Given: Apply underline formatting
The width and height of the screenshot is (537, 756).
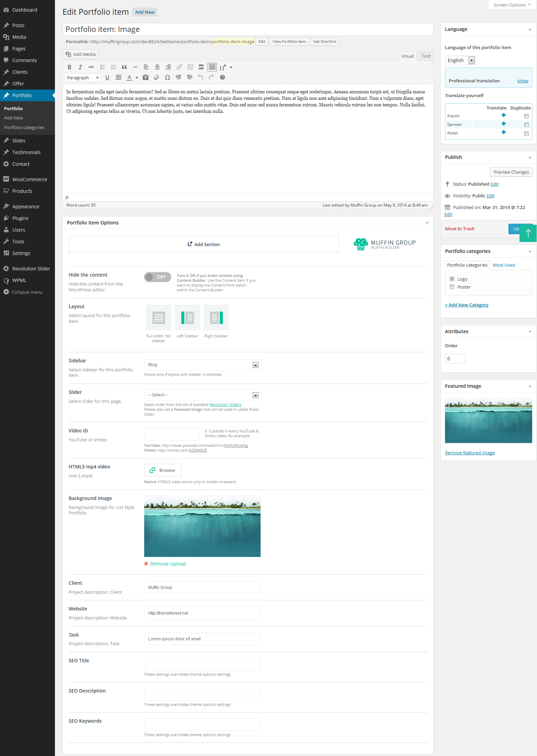Looking at the screenshot, I should (107, 78).
